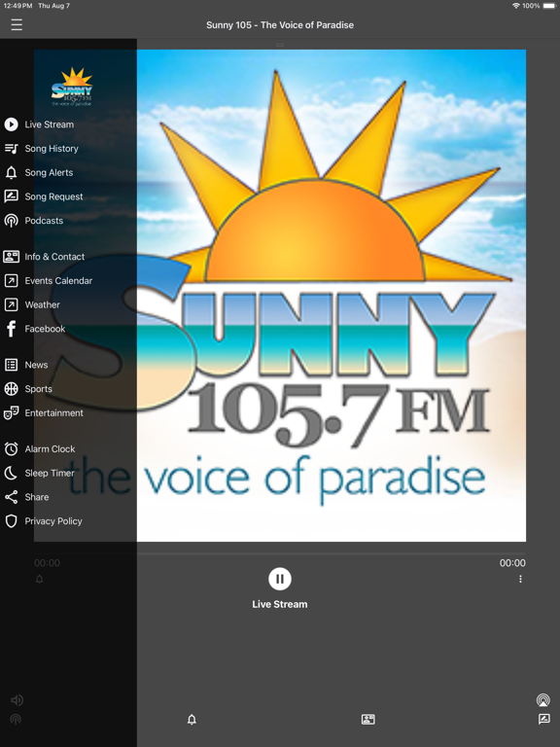Tap the playback progress bar
The width and height of the screenshot is (560, 747).
point(280,553)
